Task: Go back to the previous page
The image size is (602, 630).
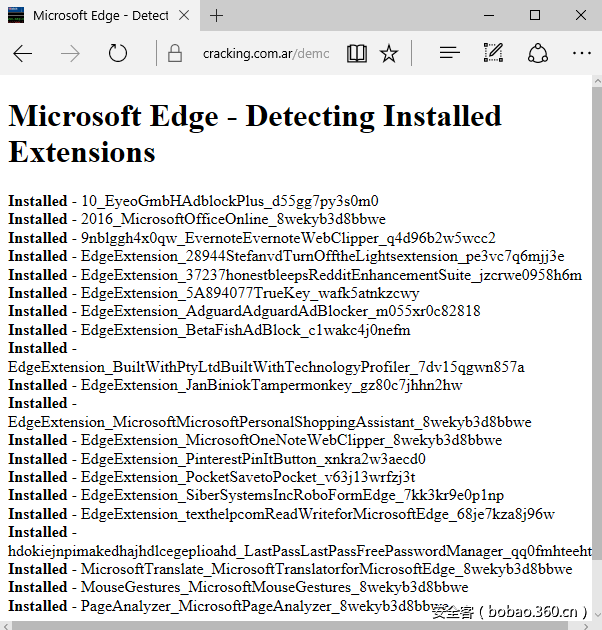Action: pos(23,53)
